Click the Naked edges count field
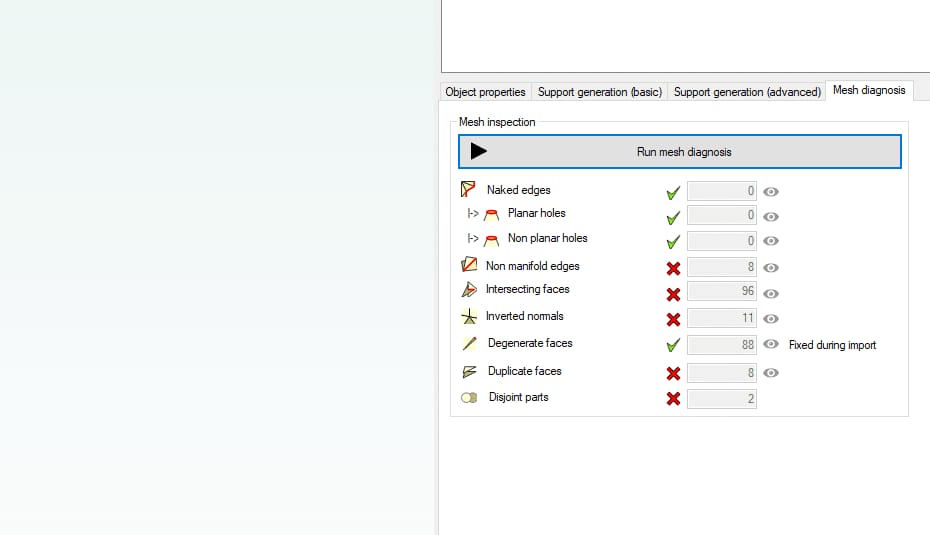This screenshot has width=930, height=535. (722, 191)
